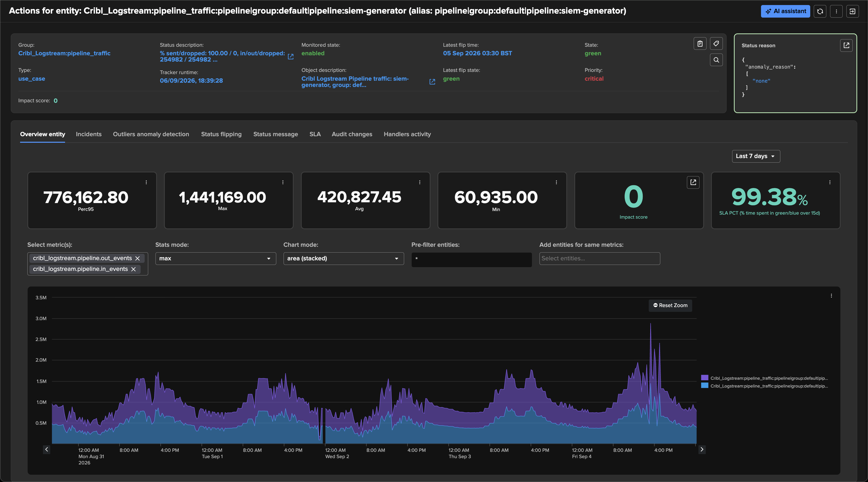Open the Select entities combo box
This screenshot has width=868, height=482.
600,259
